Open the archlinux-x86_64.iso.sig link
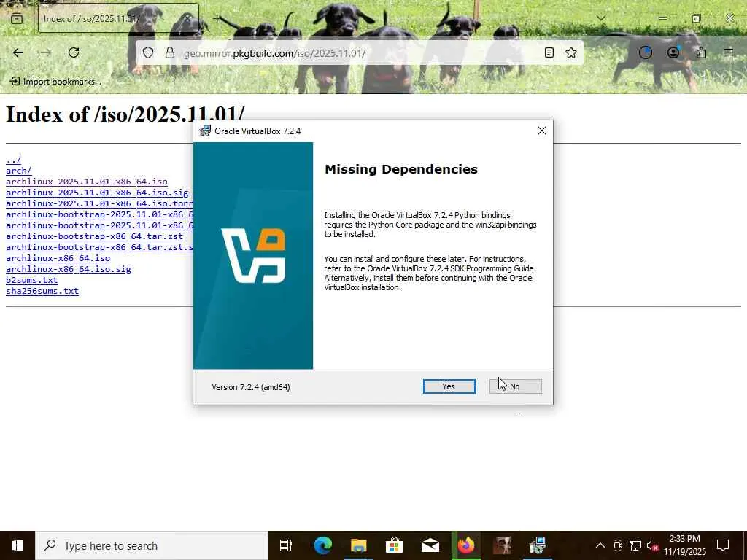Image resolution: width=747 pixels, height=560 pixels. pyautogui.click(x=68, y=269)
